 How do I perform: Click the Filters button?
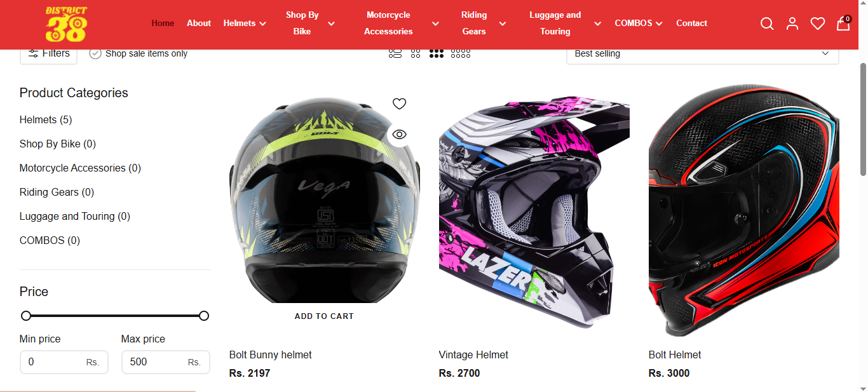tap(49, 53)
